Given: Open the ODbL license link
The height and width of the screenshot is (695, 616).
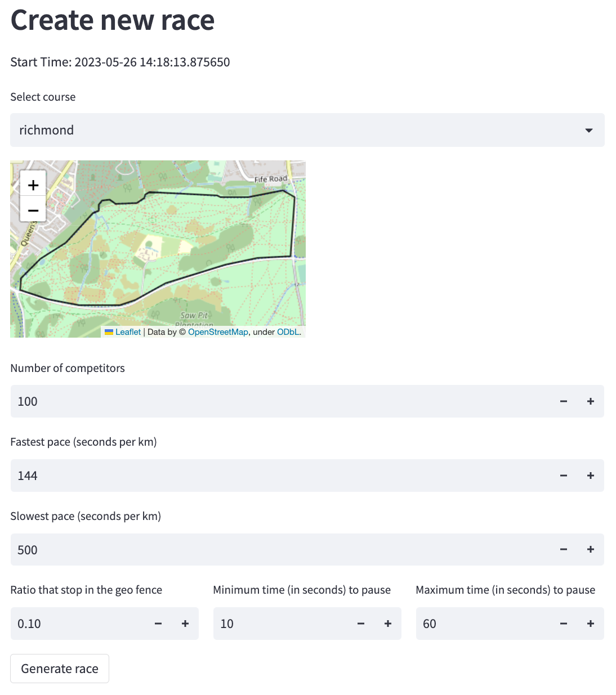Looking at the screenshot, I should 288,332.
